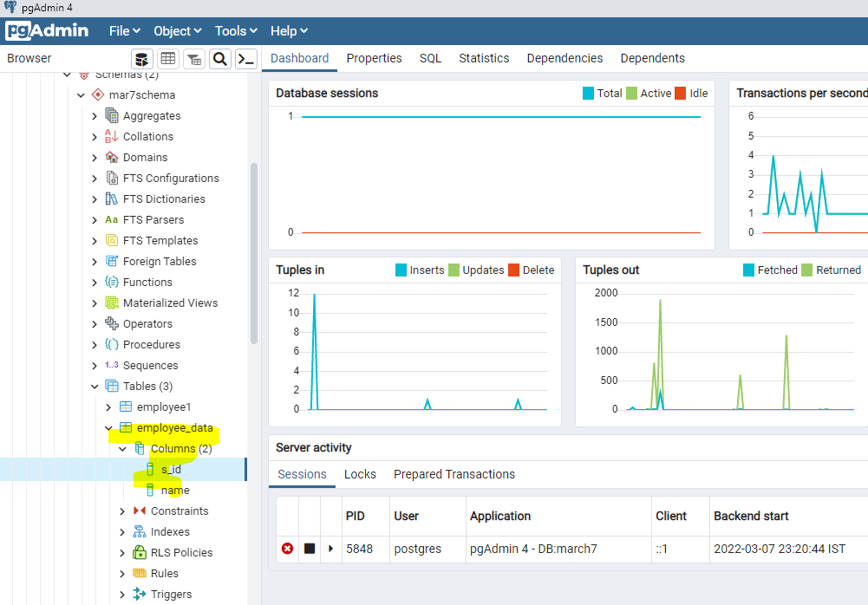Click the Materialized Views node icon
Screen dimensions: 868x605
[x=111, y=302]
